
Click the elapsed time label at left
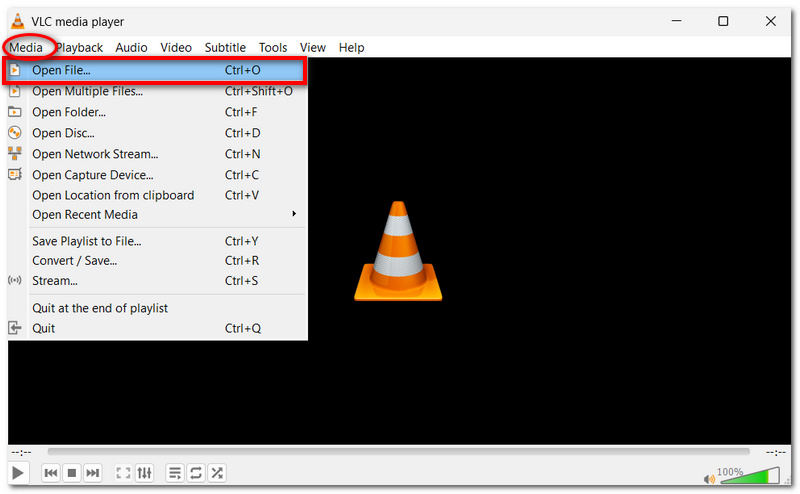point(21,453)
